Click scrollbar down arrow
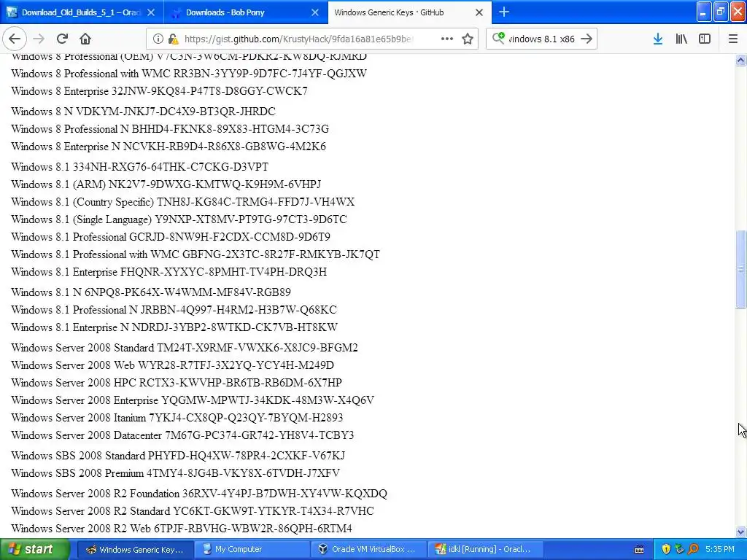The image size is (747, 560). click(x=740, y=532)
